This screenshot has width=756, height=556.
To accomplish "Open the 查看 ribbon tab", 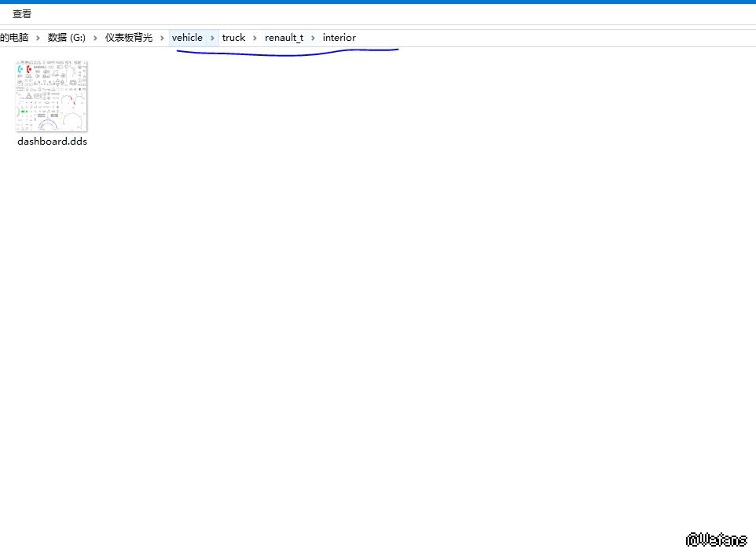I will (x=22, y=14).
